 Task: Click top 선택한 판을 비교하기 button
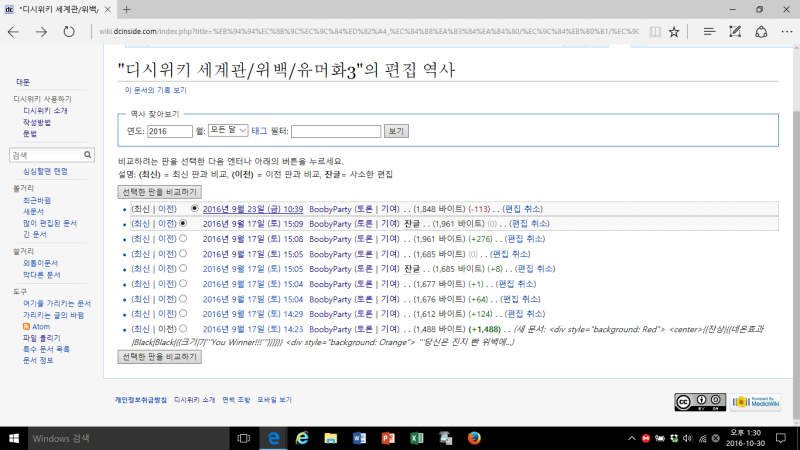(160, 192)
